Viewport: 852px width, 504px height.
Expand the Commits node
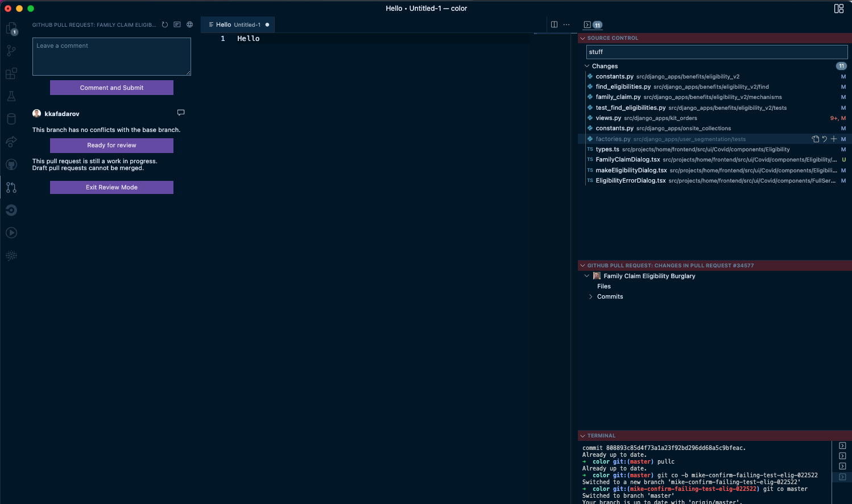[x=591, y=297]
